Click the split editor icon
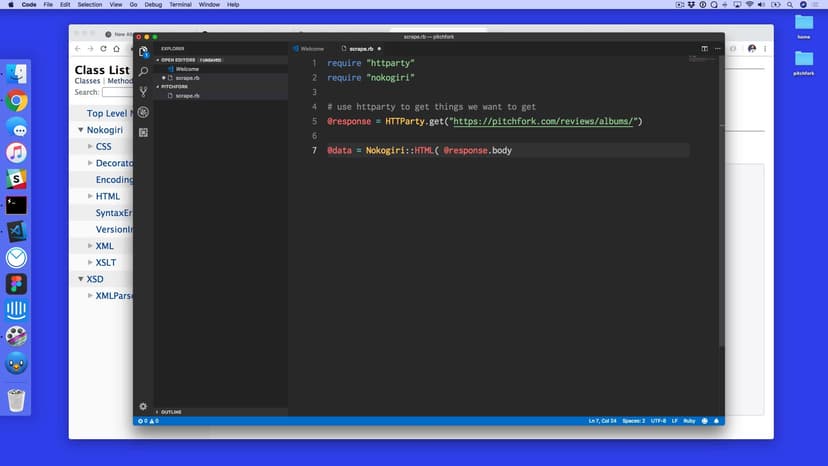 [x=704, y=48]
